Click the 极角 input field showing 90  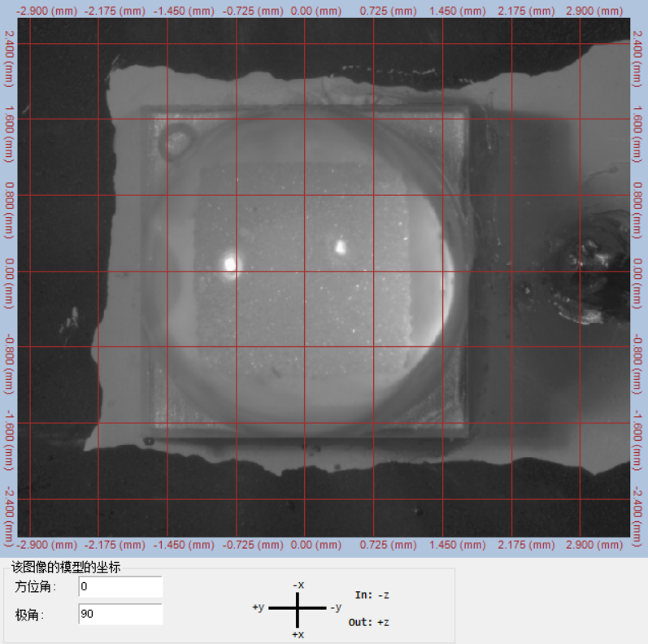tap(120, 614)
